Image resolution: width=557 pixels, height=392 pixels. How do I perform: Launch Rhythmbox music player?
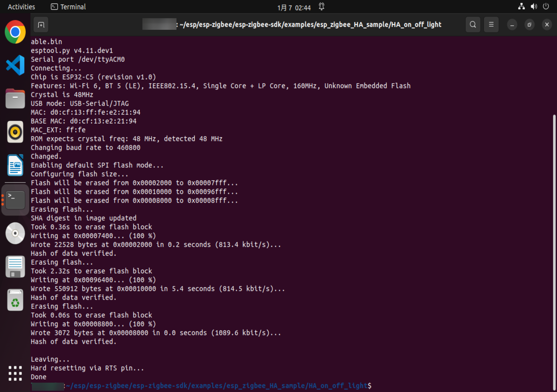click(15, 132)
